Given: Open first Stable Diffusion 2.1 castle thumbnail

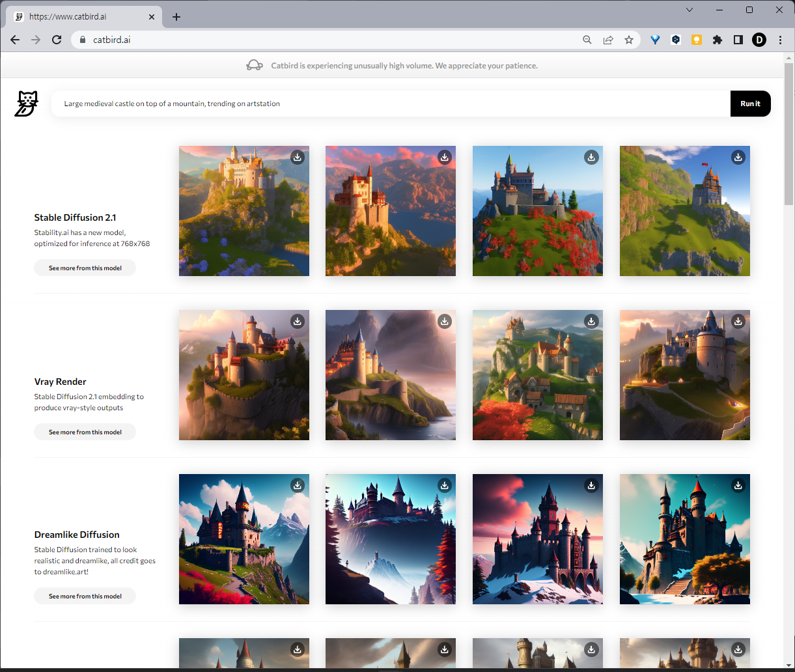Looking at the screenshot, I should click(244, 211).
